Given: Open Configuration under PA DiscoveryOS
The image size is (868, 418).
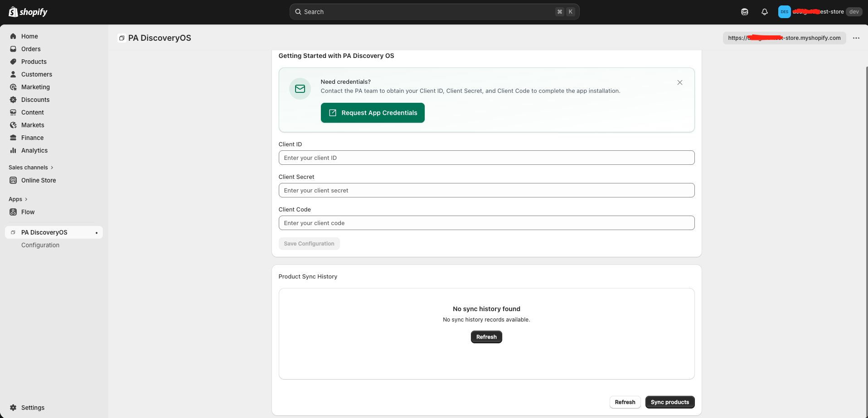Looking at the screenshot, I should coord(40,245).
